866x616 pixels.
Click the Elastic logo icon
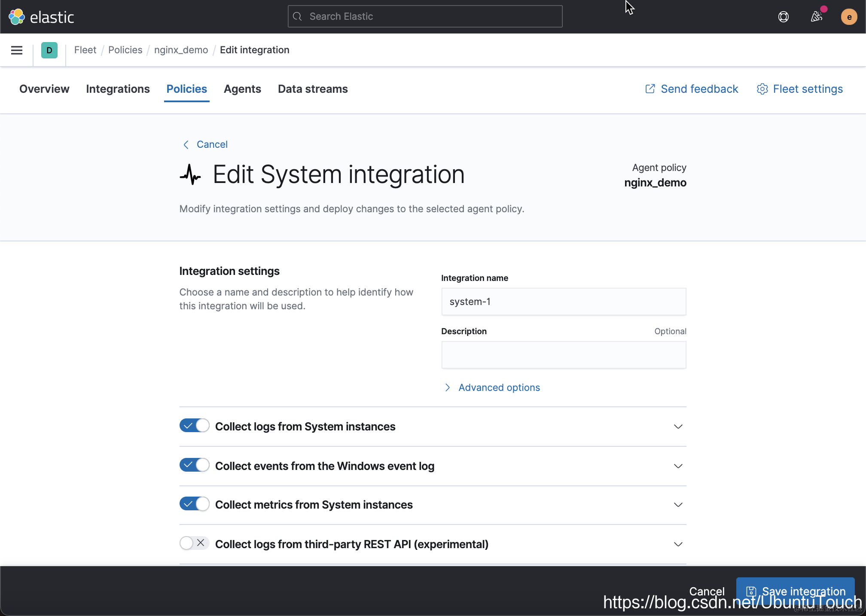click(x=17, y=17)
